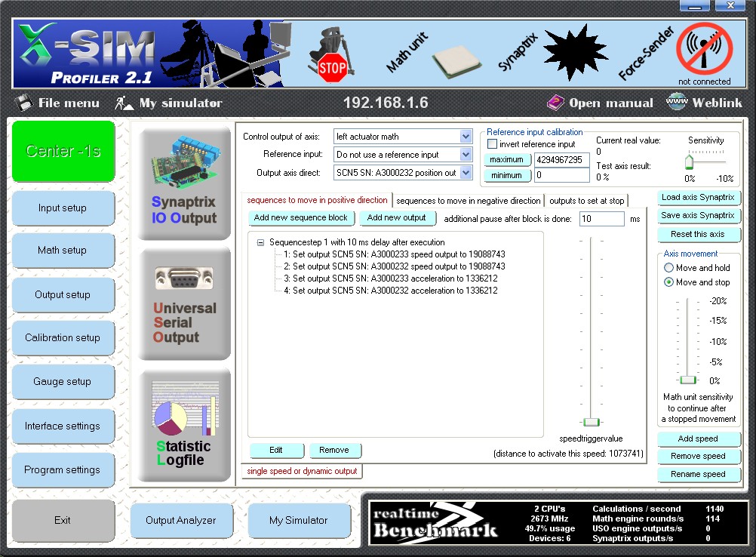Click the green Center -1s button

coord(63,151)
